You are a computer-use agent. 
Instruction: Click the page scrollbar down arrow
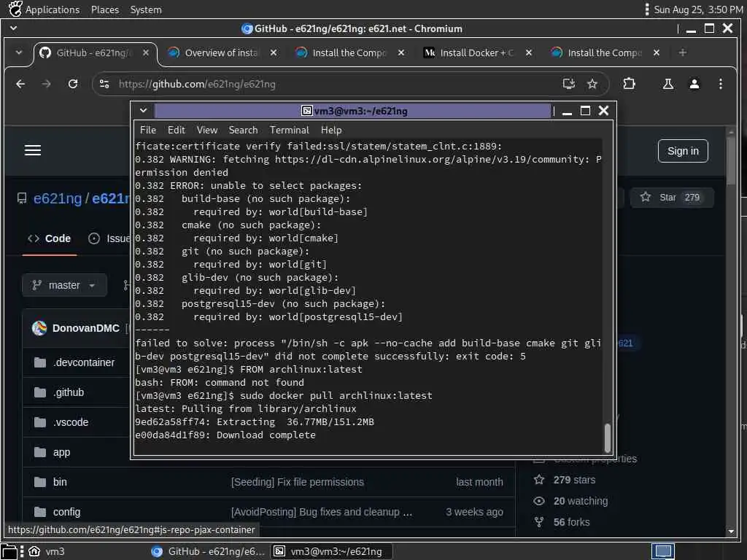point(731,531)
